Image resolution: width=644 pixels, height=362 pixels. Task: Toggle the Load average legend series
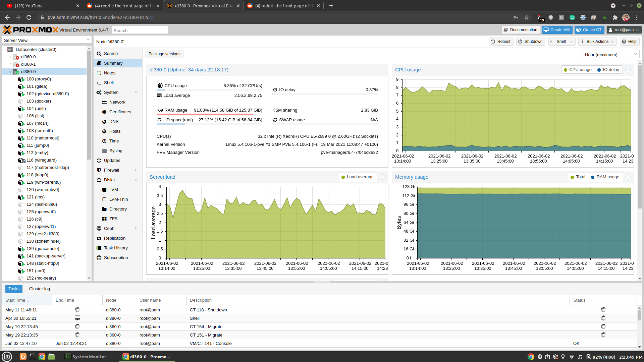[357, 177]
